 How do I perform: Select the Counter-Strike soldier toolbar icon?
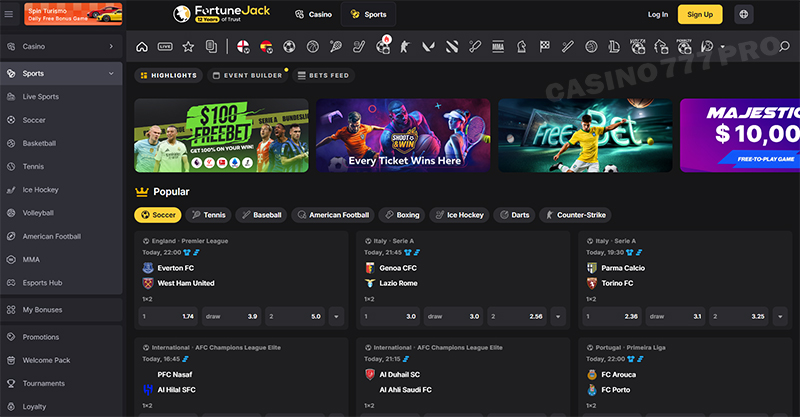(405, 47)
